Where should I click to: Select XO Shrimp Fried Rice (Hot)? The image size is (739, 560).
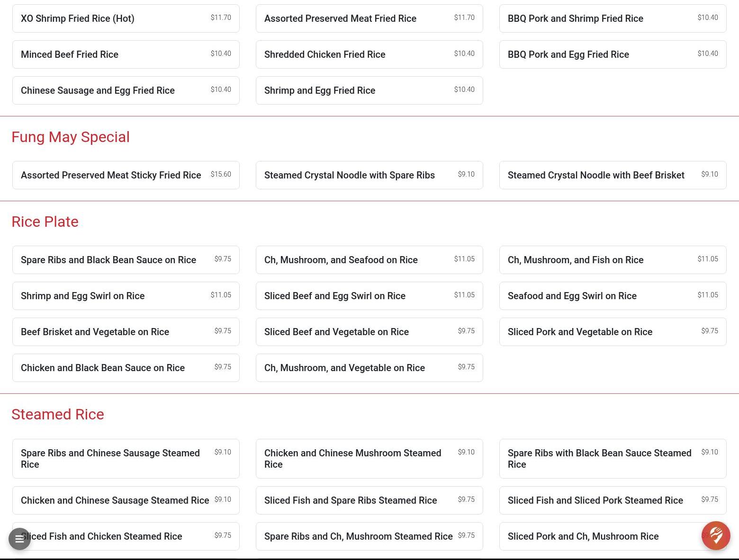pyautogui.click(x=126, y=18)
